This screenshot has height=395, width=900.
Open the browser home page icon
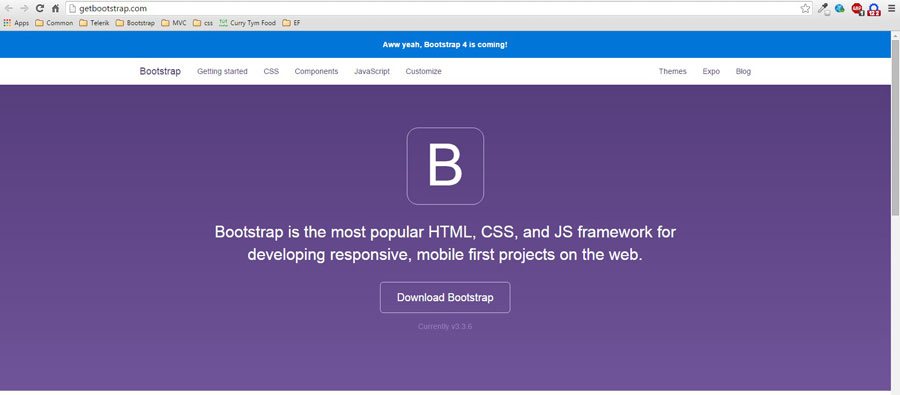pyautogui.click(x=55, y=8)
